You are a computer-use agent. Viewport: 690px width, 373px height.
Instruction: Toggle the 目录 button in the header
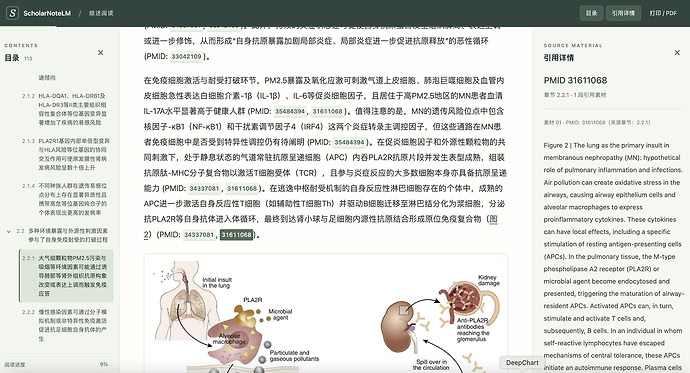(591, 13)
